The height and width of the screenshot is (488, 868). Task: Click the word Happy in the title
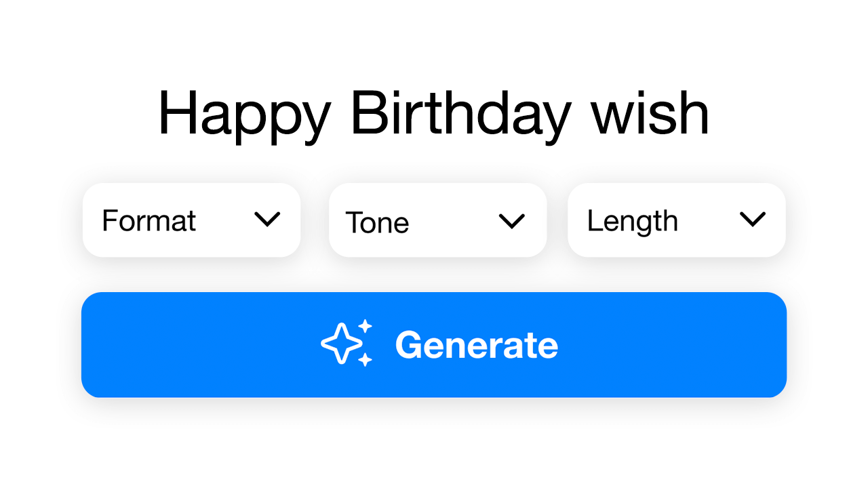[244, 117]
